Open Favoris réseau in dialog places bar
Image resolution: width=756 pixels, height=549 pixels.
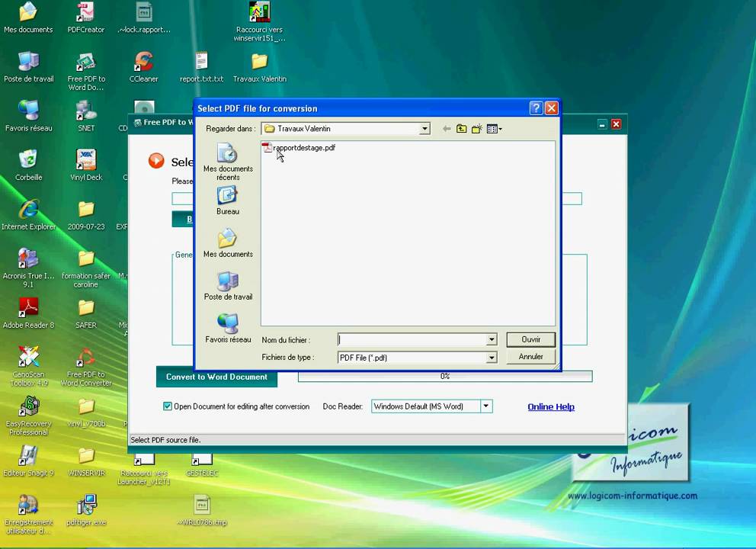click(x=228, y=329)
